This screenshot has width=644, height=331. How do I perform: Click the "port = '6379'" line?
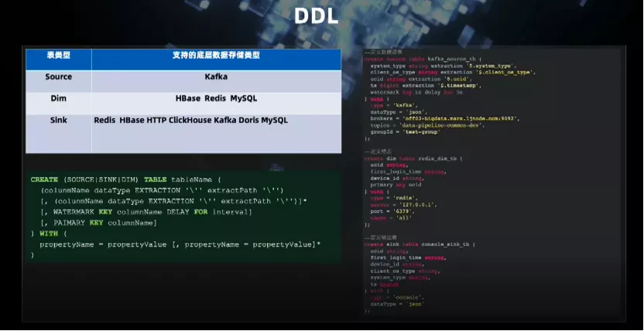click(x=392, y=211)
